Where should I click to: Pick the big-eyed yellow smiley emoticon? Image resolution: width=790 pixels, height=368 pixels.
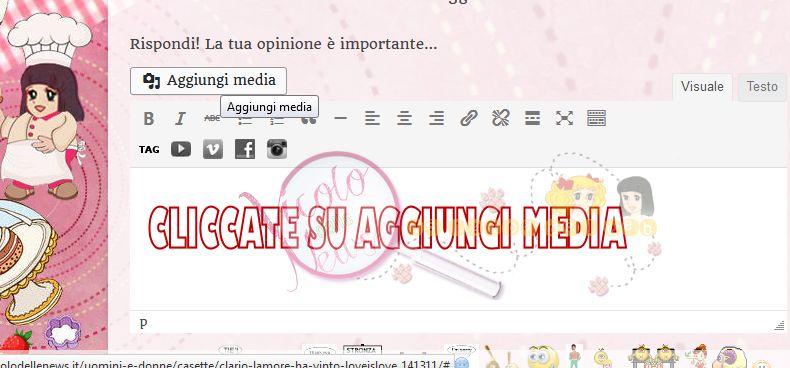pos(543,357)
